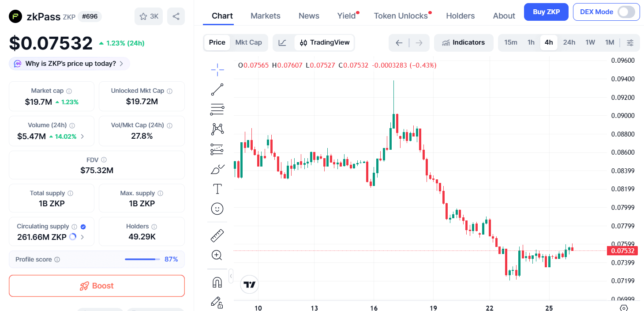
Task: Add zkPass to watchlist with star
Action: [x=149, y=16]
